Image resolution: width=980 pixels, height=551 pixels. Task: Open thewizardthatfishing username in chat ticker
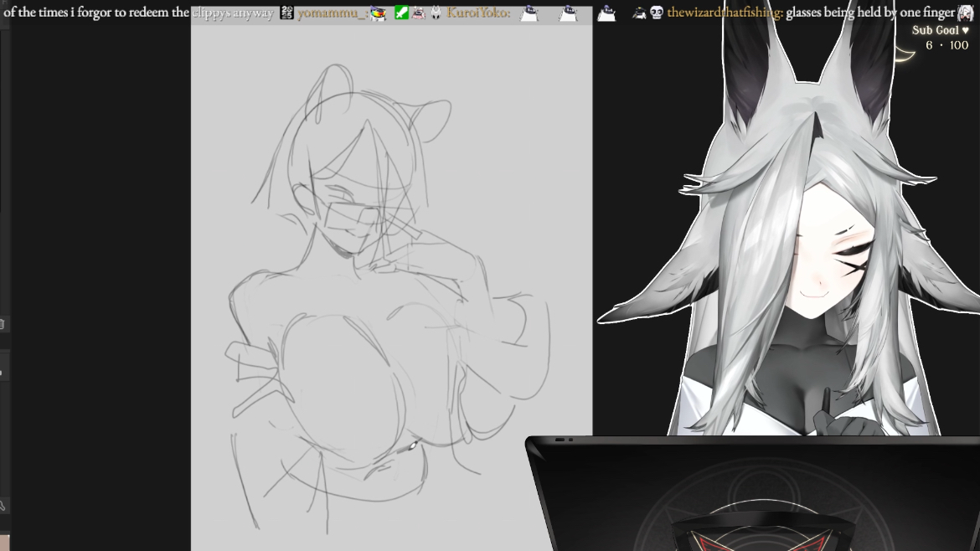725,12
